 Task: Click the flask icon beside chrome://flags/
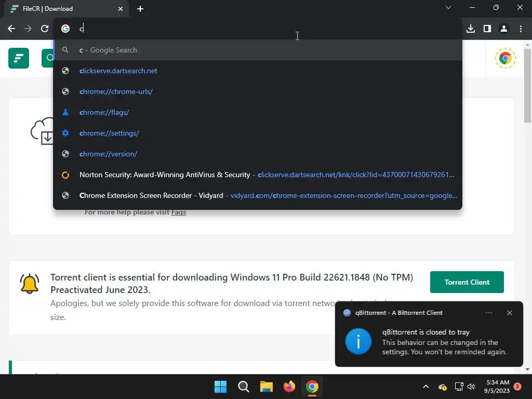coord(65,112)
